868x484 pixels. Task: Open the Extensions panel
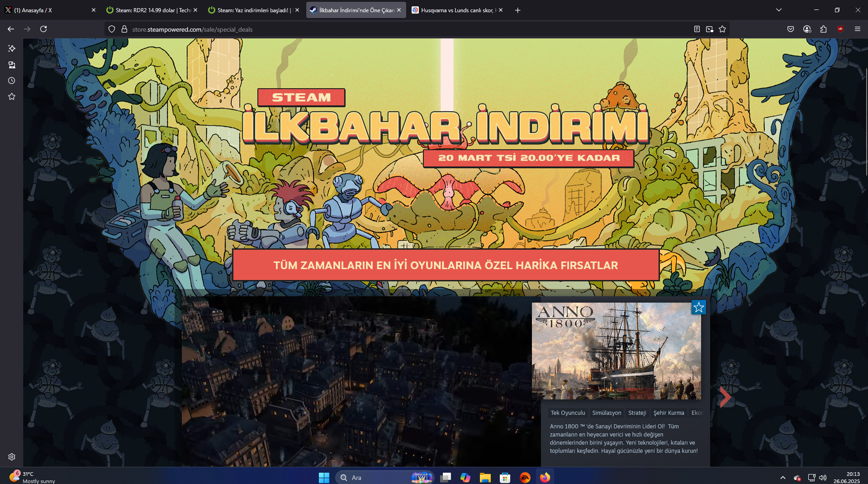[823, 29]
